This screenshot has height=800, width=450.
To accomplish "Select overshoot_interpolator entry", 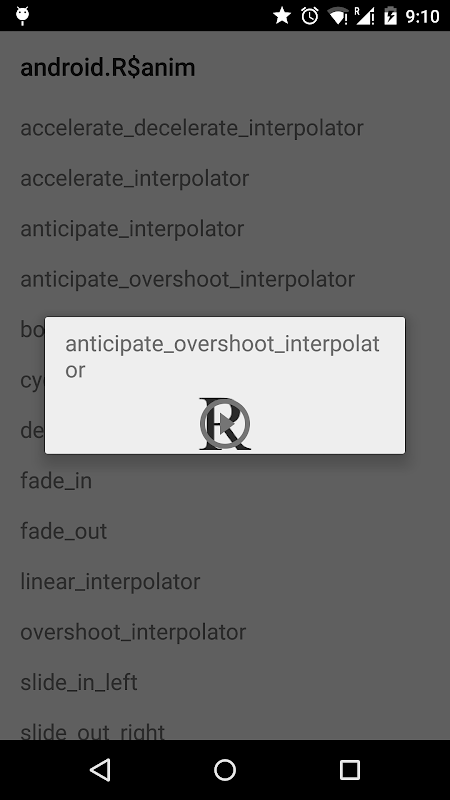I will [225, 632].
